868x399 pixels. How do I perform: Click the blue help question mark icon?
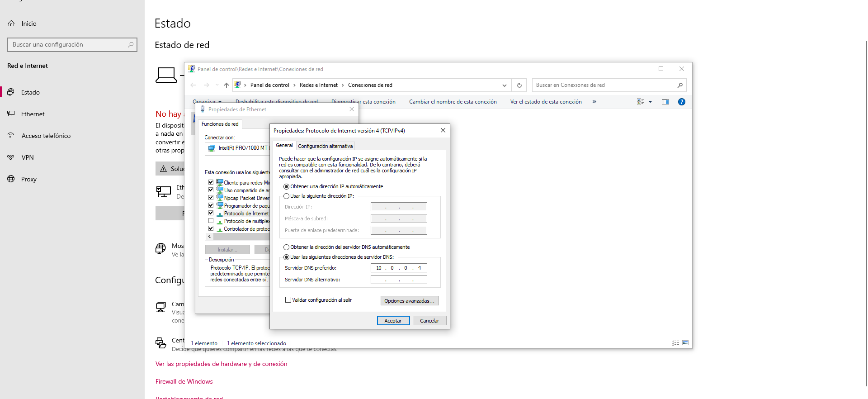pyautogui.click(x=681, y=102)
